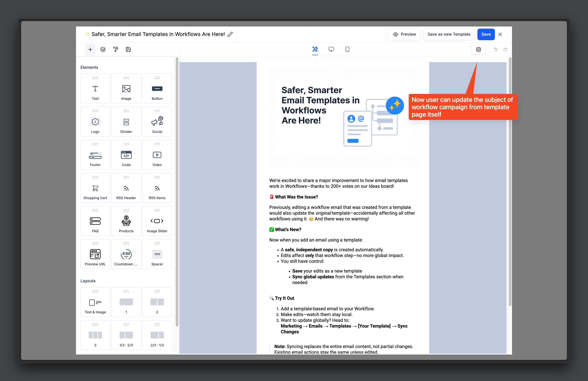Open the add elements plus tab

[90, 49]
